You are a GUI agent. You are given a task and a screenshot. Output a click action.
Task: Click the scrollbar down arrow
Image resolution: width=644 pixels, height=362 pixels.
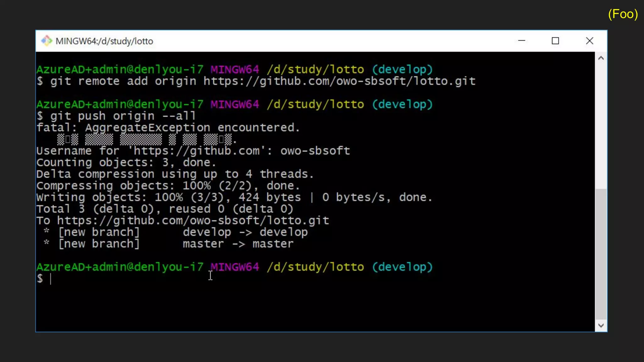[x=601, y=326]
